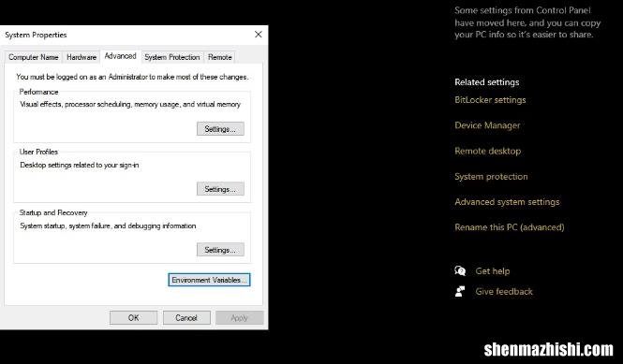Open the Hardware tab
Viewport: 623px width, 364px height.
[82, 57]
